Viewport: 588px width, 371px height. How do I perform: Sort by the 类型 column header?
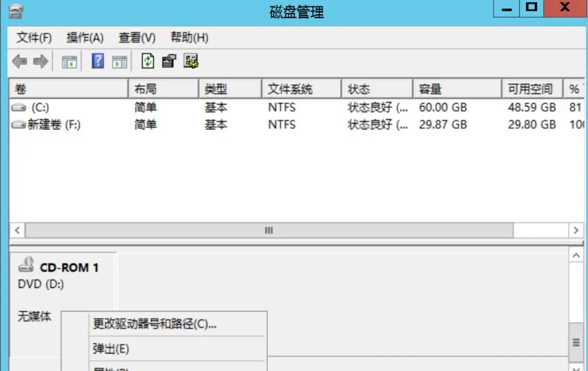230,89
